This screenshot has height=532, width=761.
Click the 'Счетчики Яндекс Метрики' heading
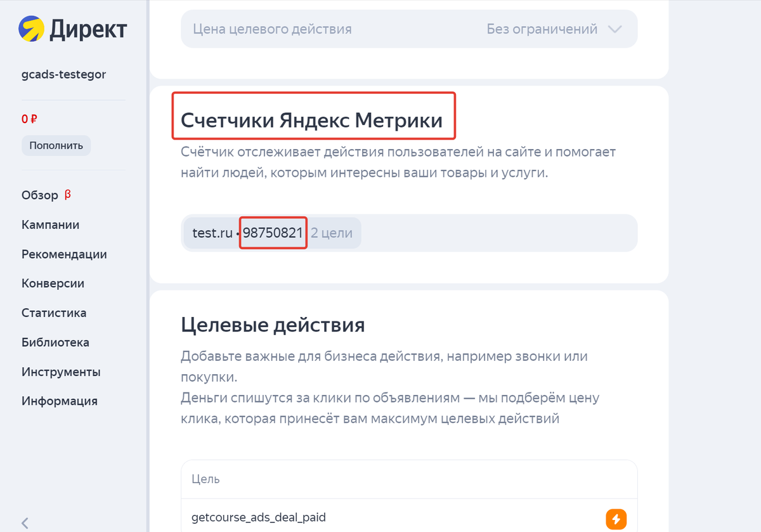[x=312, y=120]
